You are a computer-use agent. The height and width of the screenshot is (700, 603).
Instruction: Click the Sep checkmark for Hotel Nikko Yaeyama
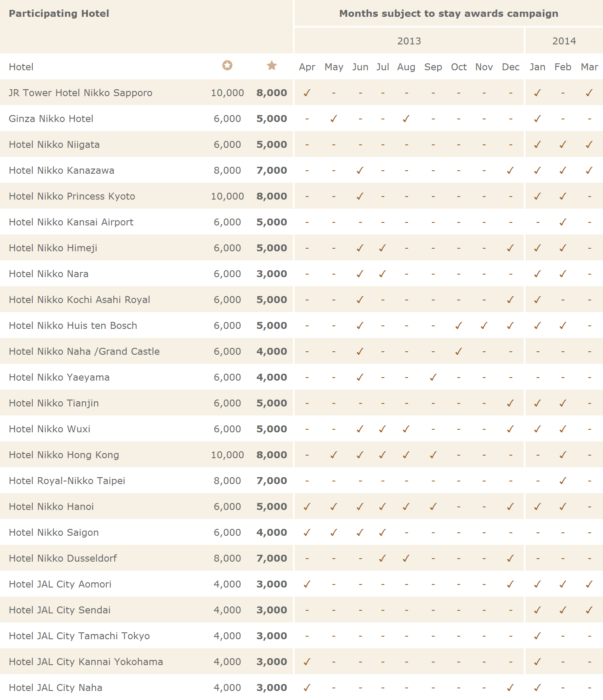tap(433, 377)
